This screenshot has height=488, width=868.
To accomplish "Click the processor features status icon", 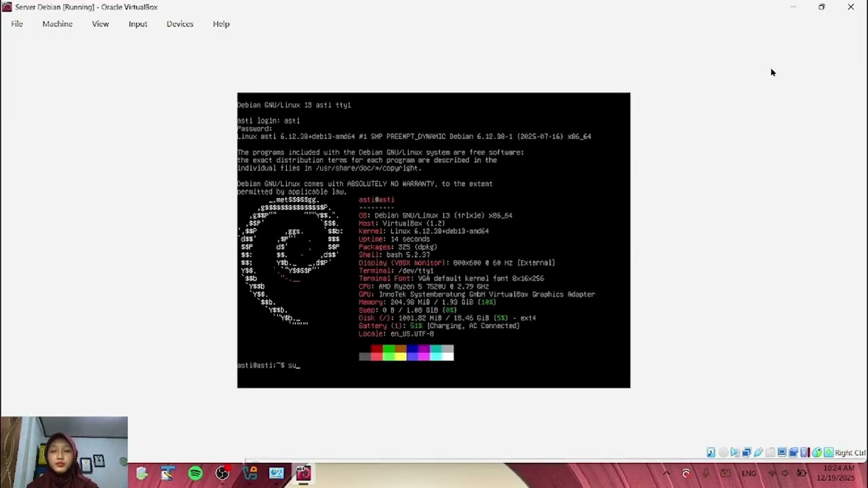I will (805, 453).
